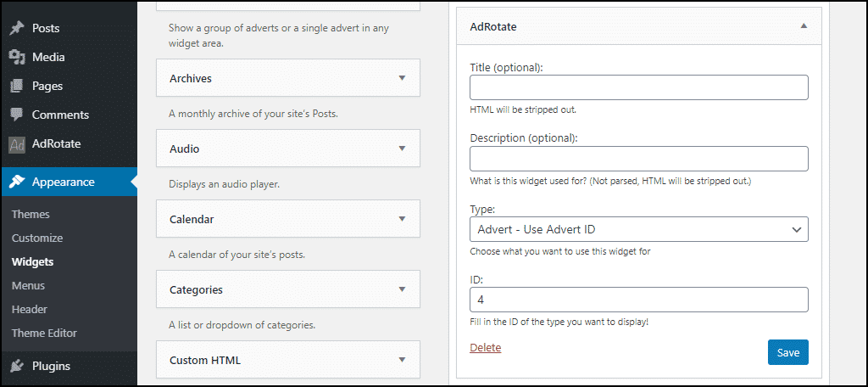The image size is (868, 387).
Task: Click the Appearance paintbrush icon
Action: pyautogui.click(x=17, y=182)
